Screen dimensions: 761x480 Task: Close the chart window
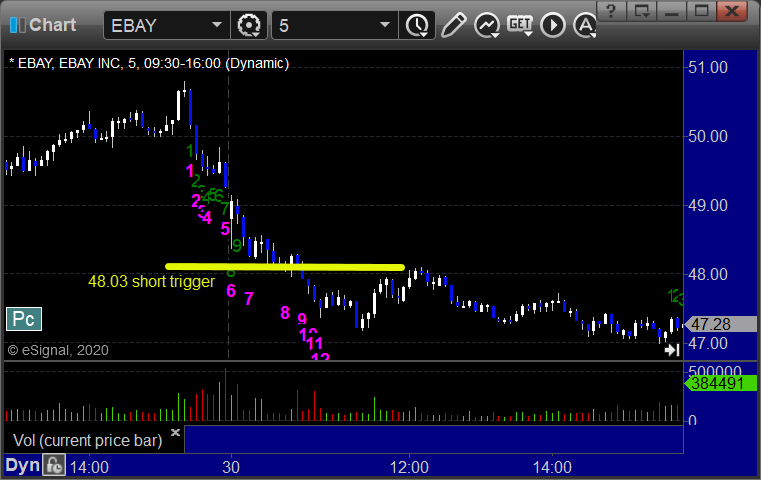[x=732, y=11]
